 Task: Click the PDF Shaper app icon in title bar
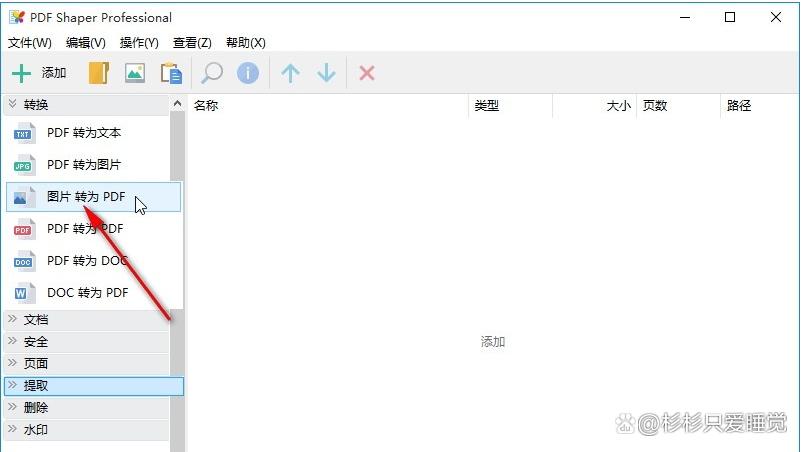click(x=16, y=17)
